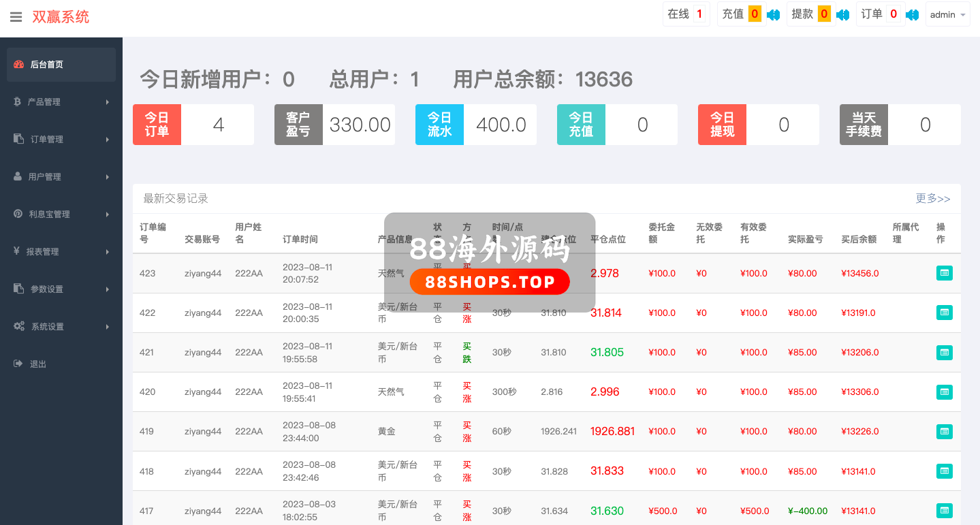Toggle the 充值 sound speaker icon

(773, 14)
